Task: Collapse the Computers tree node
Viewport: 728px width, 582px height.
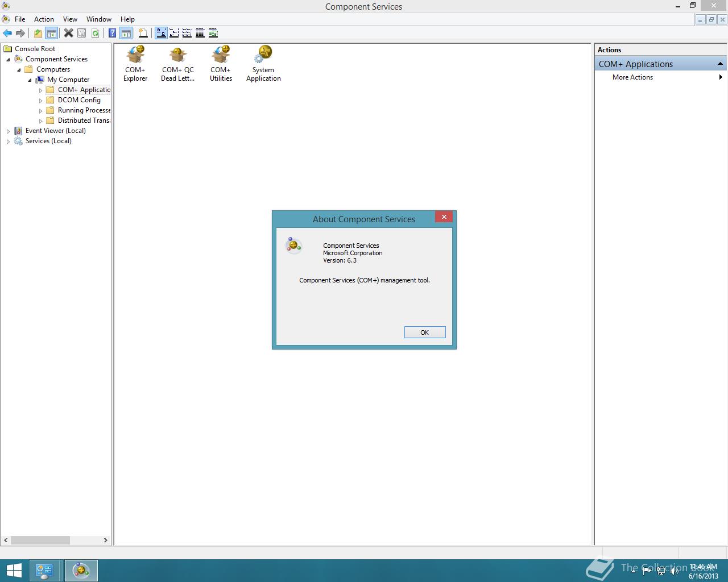Action: click(x=19, y=70)
